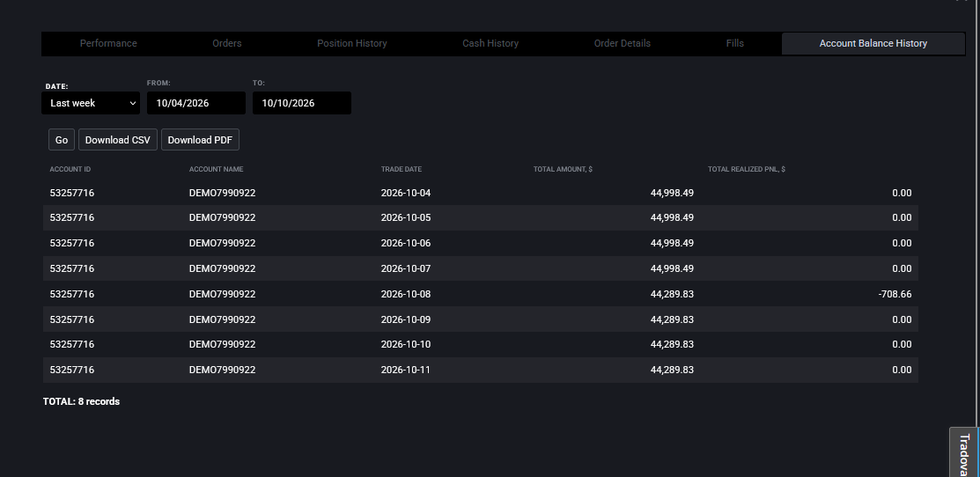Download the CSV report
The image size is (980, 477).
[117, 140]
